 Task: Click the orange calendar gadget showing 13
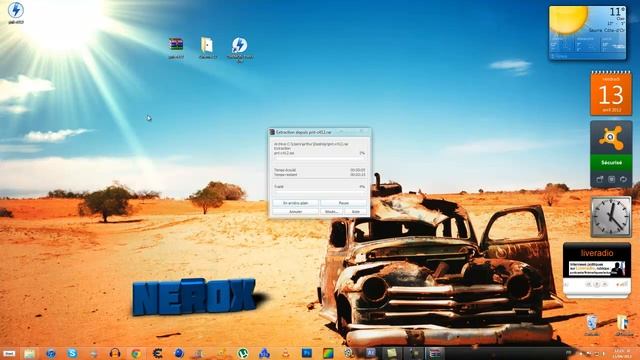611,93
